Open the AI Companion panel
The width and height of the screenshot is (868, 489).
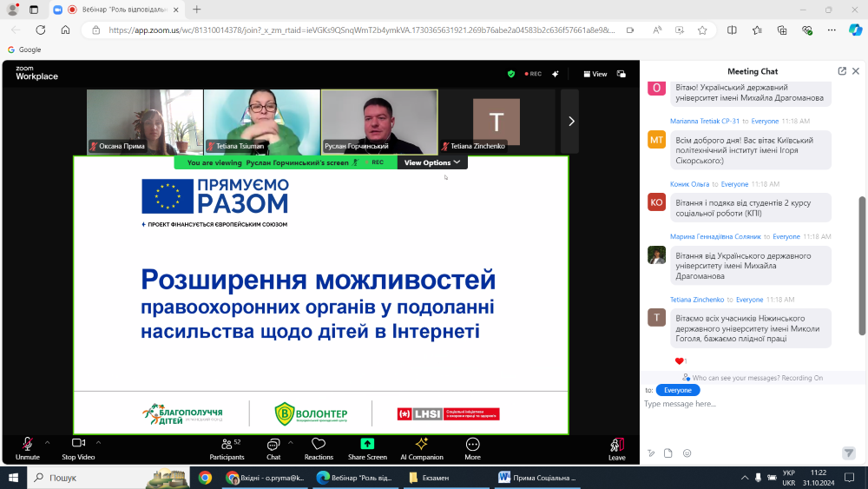click(x=421, y=448)
